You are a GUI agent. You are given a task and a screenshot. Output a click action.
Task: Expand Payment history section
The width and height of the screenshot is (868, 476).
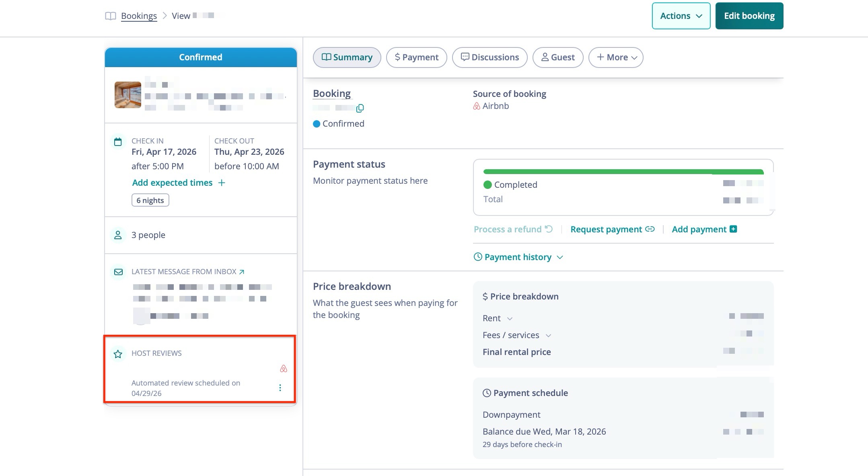click(x=518, y=257)
